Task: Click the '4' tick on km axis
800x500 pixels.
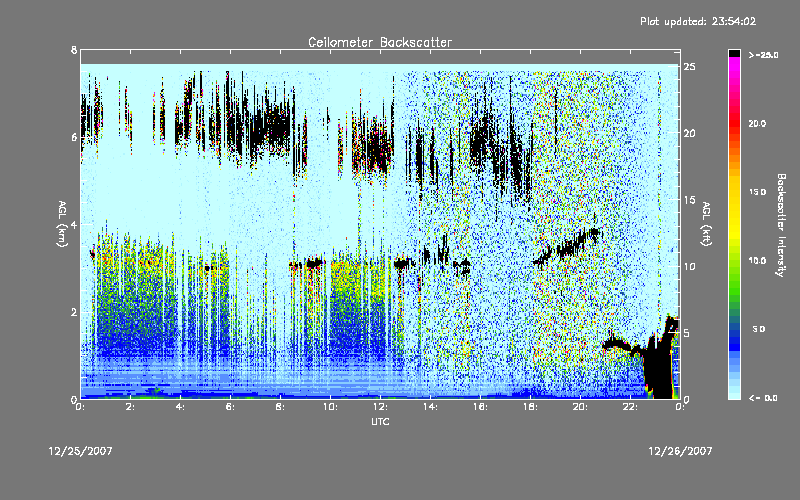Action: coord(74,225)
